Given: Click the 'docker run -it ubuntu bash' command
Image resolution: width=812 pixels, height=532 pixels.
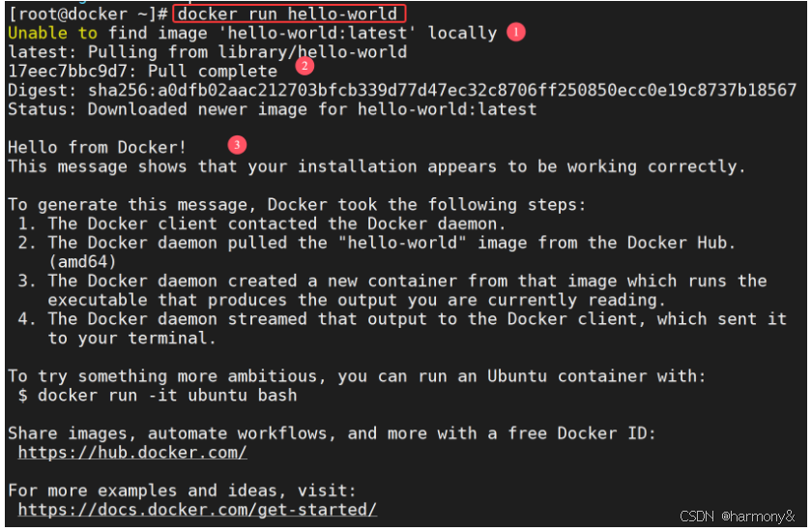Looking at the screenshot, I should pos(167,396).
